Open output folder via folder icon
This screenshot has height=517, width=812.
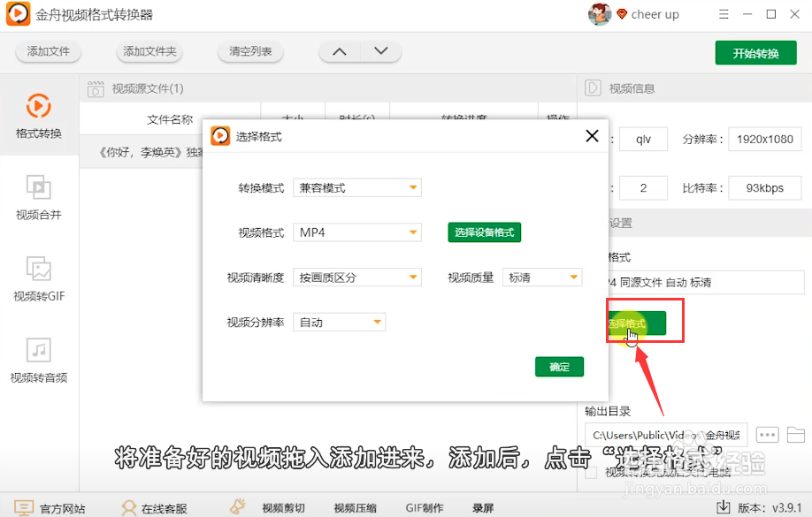pyautogui.click(x=793, y=434)
